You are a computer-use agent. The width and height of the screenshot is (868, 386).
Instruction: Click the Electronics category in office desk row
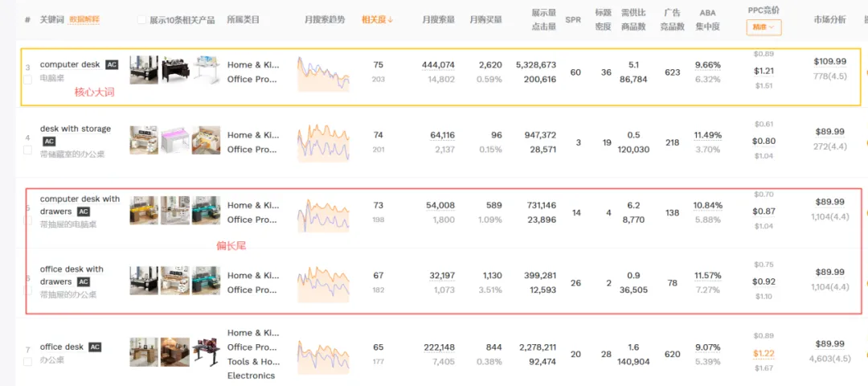click(x=251, y=376)
